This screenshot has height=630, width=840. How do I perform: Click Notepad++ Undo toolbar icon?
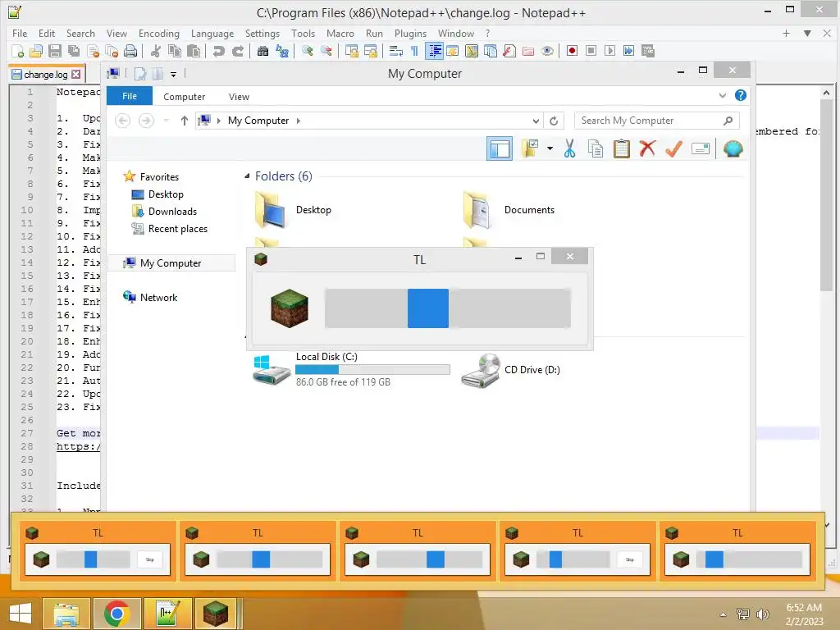(x=218, y=51)
